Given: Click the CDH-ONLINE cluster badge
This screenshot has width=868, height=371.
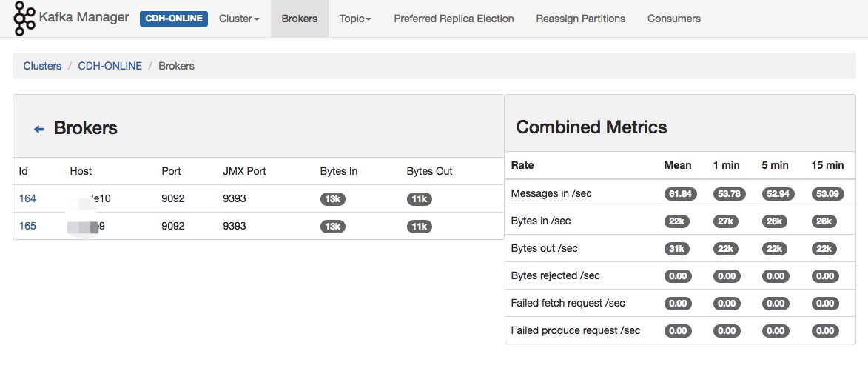Looking at the screenshot, I should pyautogui.click(x=174, y=19).
